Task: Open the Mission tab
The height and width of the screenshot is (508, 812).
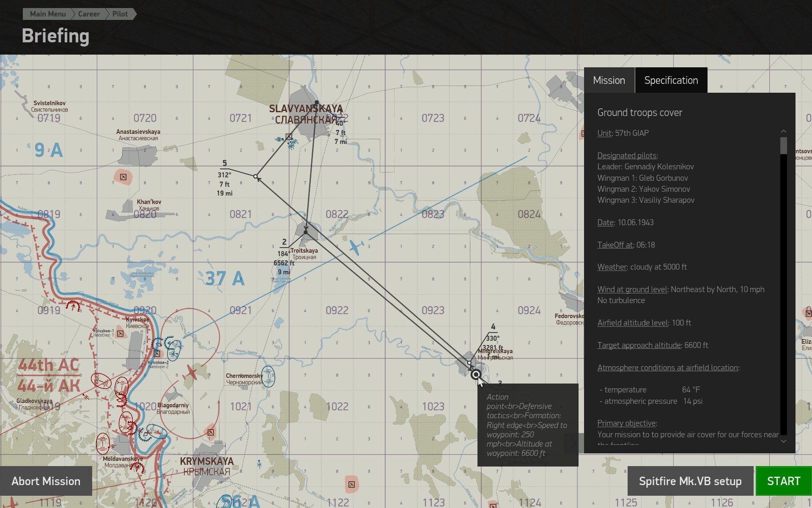Action: pyautogui.click(x=609, y=80)
